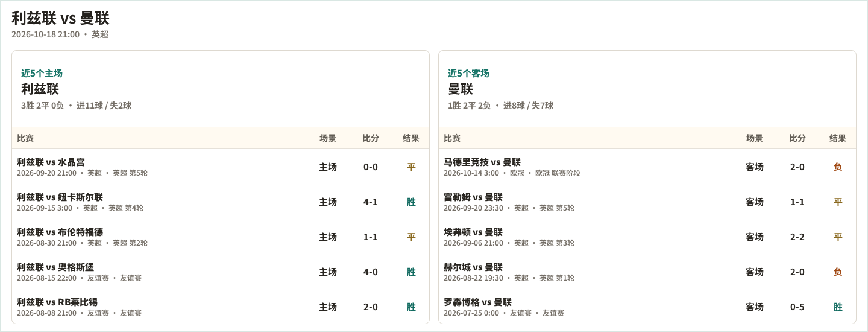Click the 结果 column header in 利兹联 table
Image resolution: width=868 pixels, height=332 pixels.
pyautogui.click(x=411, y=138)
